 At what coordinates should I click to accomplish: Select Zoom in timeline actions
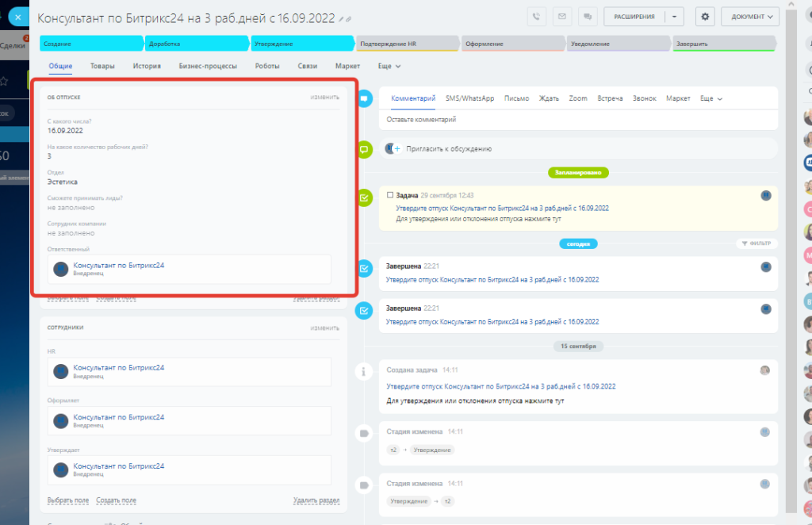pyautogui.click(x=578, y=98)
